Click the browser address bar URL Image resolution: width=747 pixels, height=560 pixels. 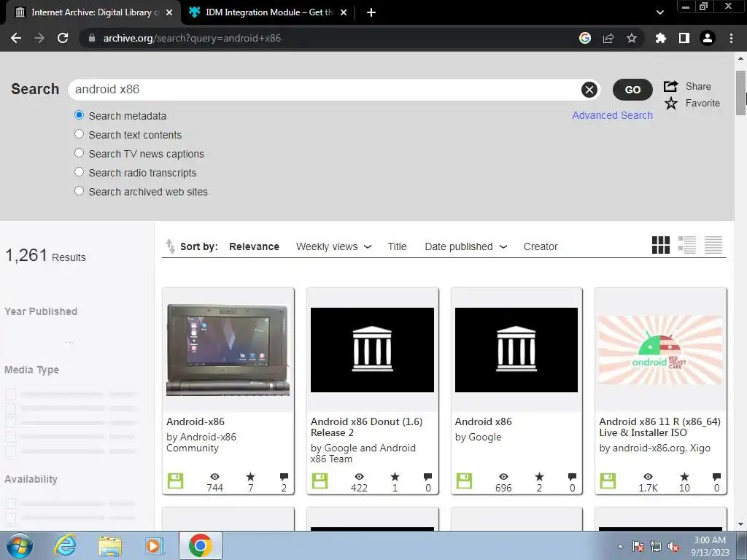click(x=192, y=38)
